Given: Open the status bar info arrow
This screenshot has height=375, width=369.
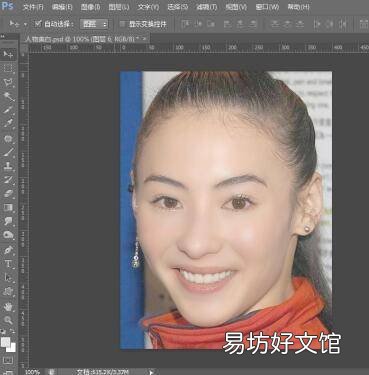Looking at the screenshot, I should [151, 372].
